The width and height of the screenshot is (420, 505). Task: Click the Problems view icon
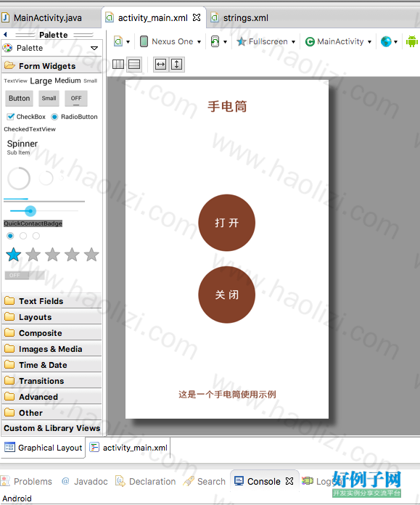click(5, 481)
